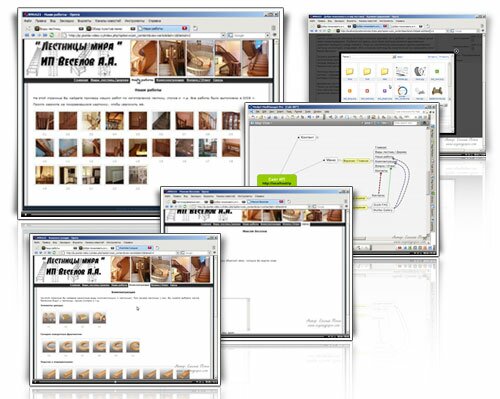Image resolution: width=500 pixels, height=399 pixels.
Task: Open 'Наши работы' site navigation link
Action: (x=142, y=80)
